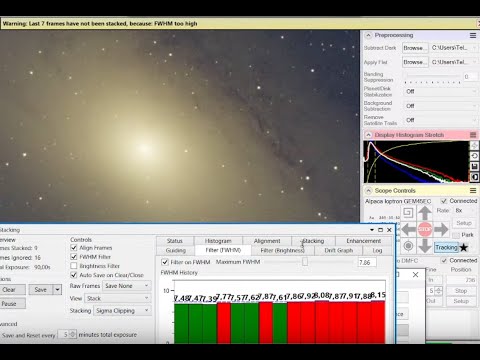Close the small dialog behind Stacking window
The width and height of the screenshot is (480, 360).
point(415,275)
